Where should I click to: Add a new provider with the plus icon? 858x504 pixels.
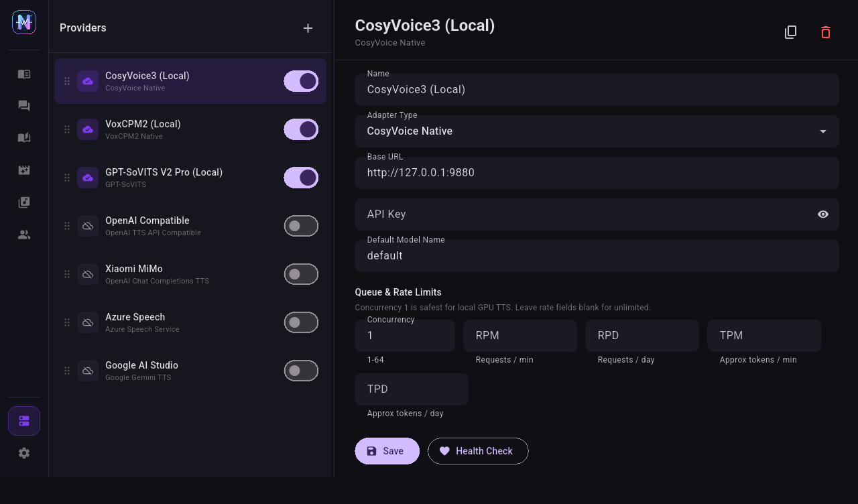[308, 28]
